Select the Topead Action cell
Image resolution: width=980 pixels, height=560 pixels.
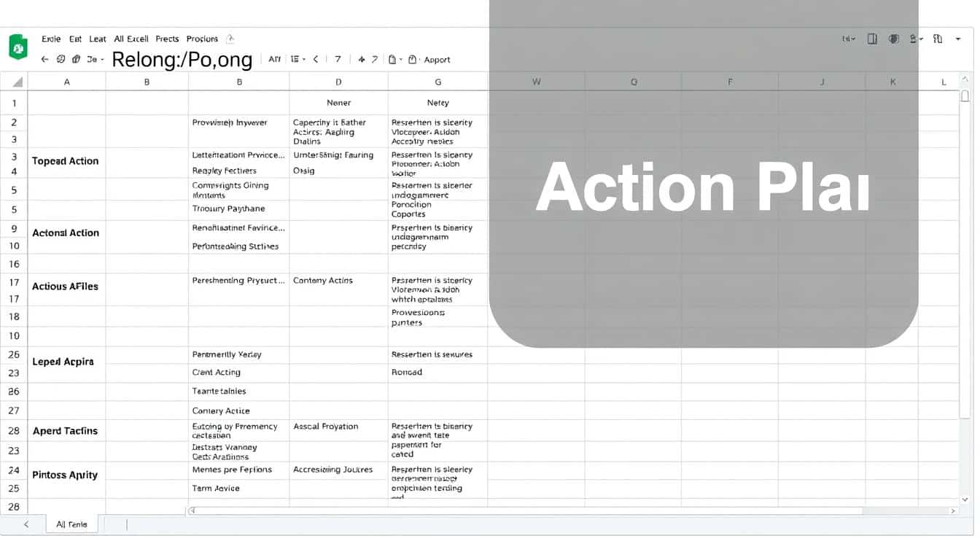tap(65, 161)
